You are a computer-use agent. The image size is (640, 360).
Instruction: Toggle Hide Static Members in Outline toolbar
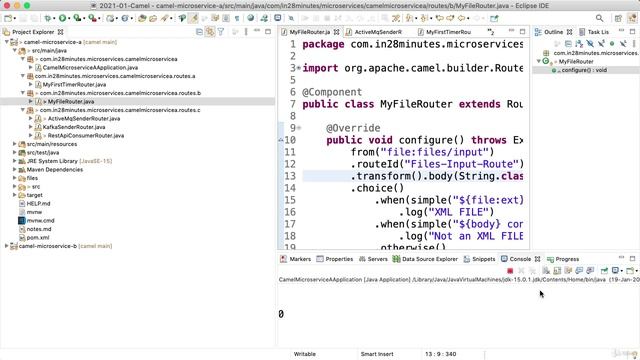[601, 43]
